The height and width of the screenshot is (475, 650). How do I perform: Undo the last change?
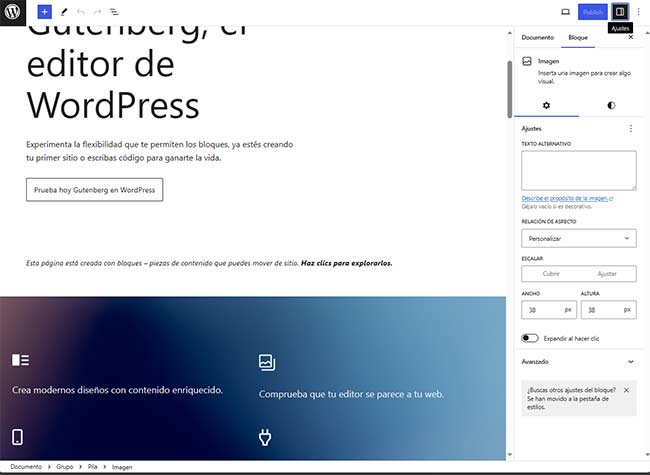(x=81, y=12)
